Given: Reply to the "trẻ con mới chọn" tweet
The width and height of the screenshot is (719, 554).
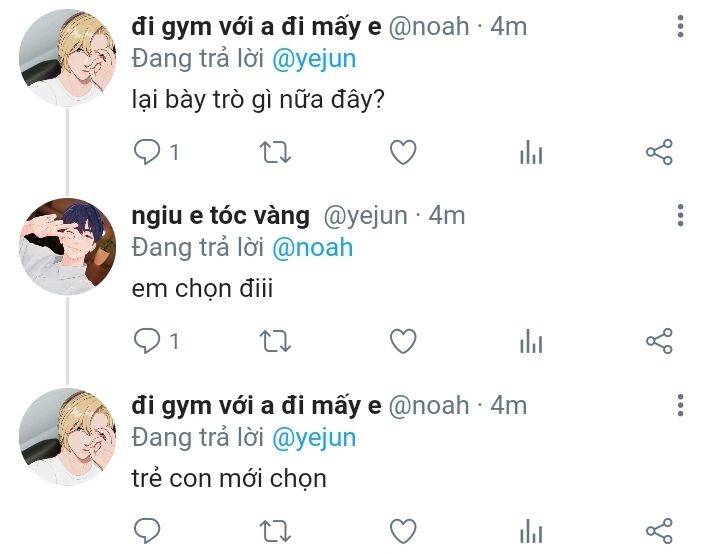Looking at the screenshot, I should [147, 531].
